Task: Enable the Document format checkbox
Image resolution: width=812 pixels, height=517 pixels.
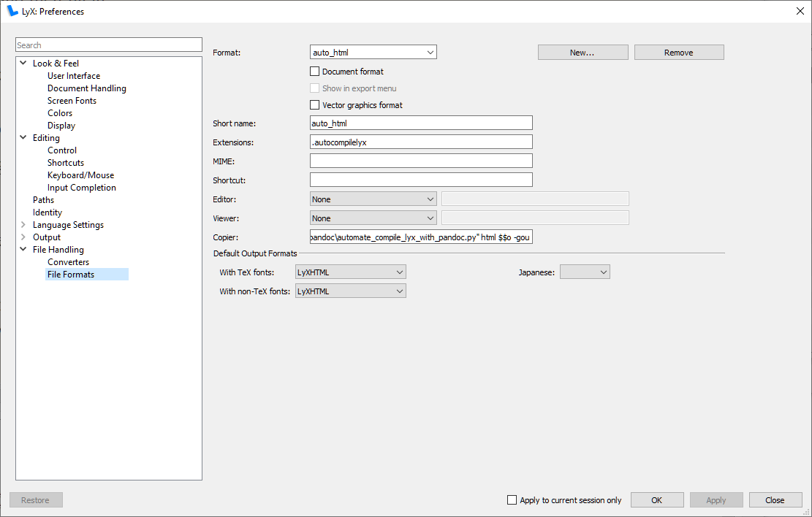Action: click(314, 72)
